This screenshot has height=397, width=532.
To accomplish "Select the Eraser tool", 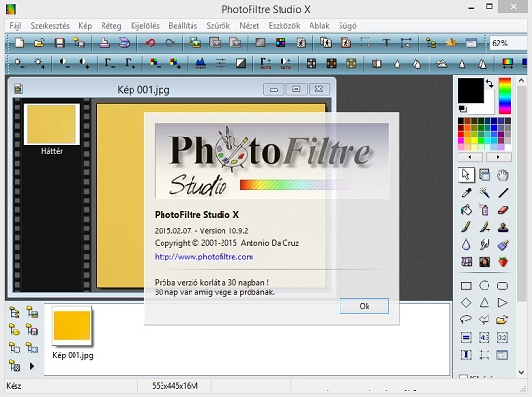I will point(503,210).
